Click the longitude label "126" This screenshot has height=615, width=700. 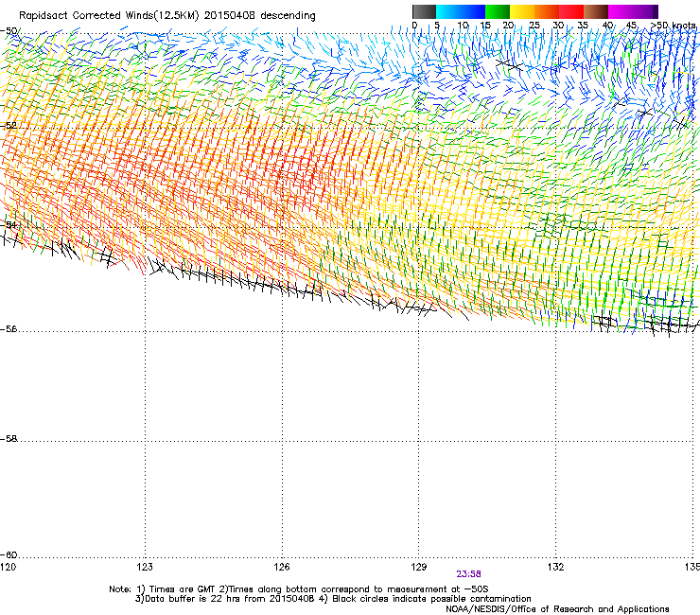pyautogui.click(x=282, y=567)
